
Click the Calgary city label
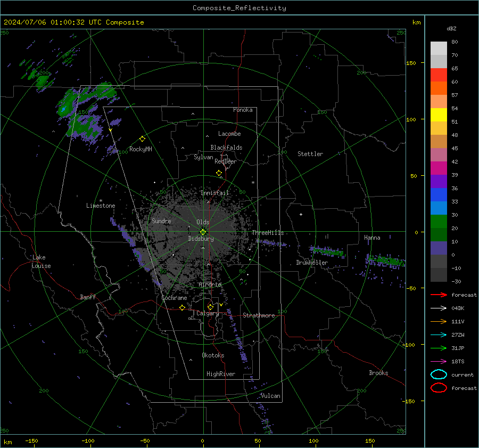[208, 313]
